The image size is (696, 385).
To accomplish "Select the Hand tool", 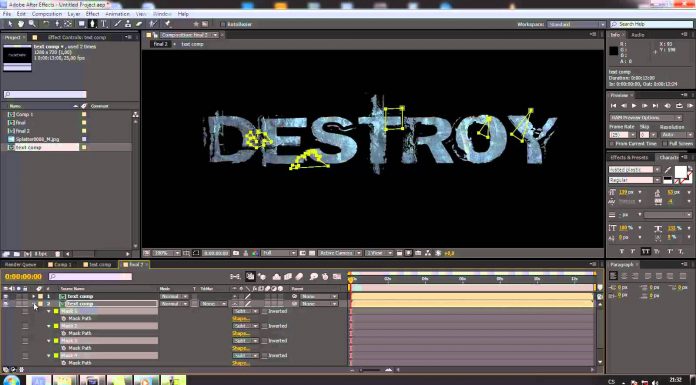I will coord(21,24).
